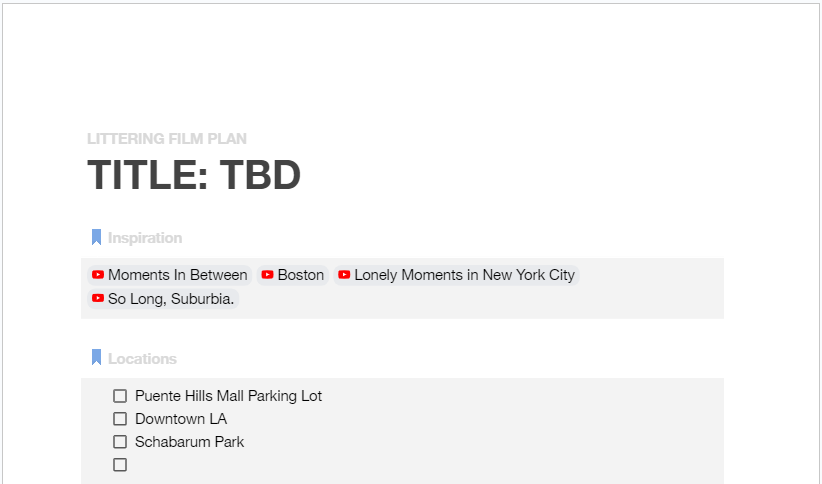Toggle the Schabarum Park checkbox

tap(120, 442)
